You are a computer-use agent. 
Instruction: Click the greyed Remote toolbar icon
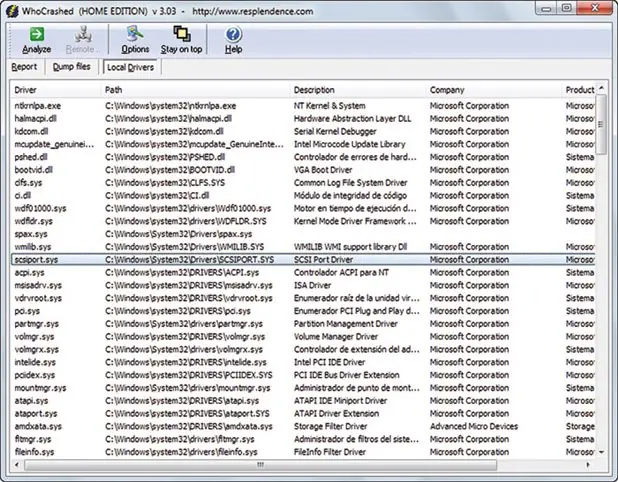pos(83,34)
